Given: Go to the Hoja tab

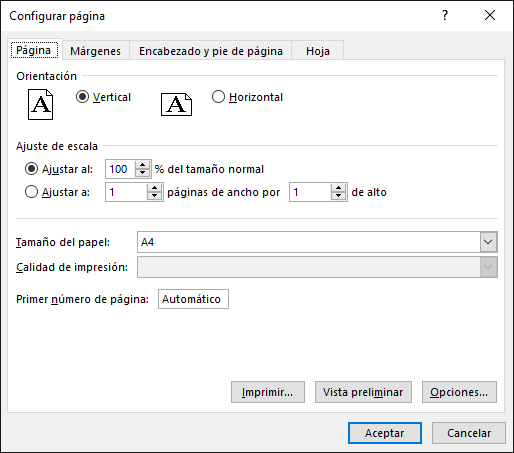Looking at the screenshot, I should pos(318,51).
